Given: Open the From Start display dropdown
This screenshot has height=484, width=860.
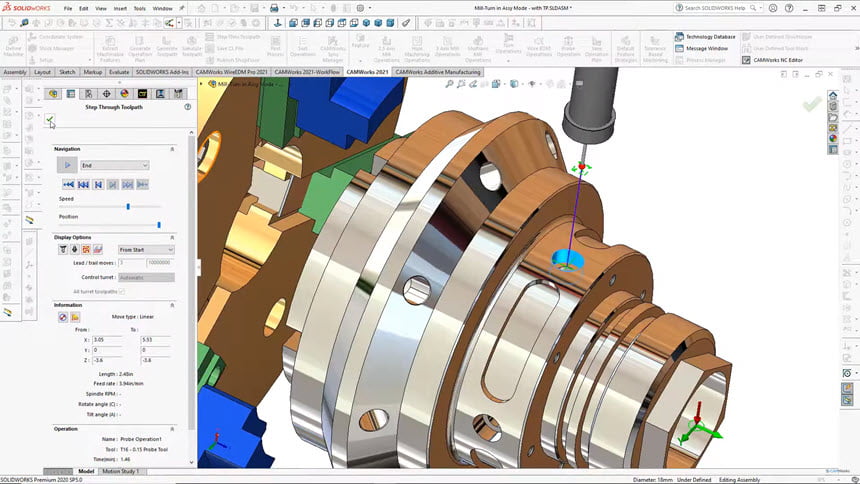Looking at the screenshot, I should 146,250.
